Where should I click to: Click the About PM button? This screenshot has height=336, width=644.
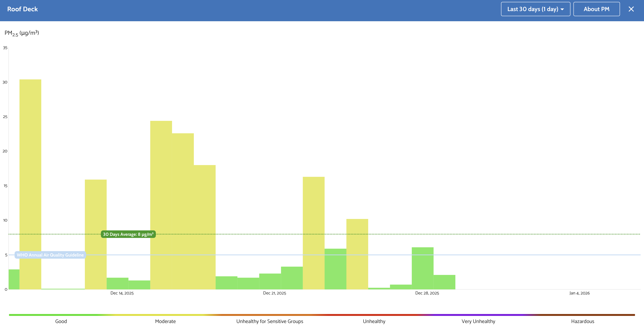coord(596,9)
